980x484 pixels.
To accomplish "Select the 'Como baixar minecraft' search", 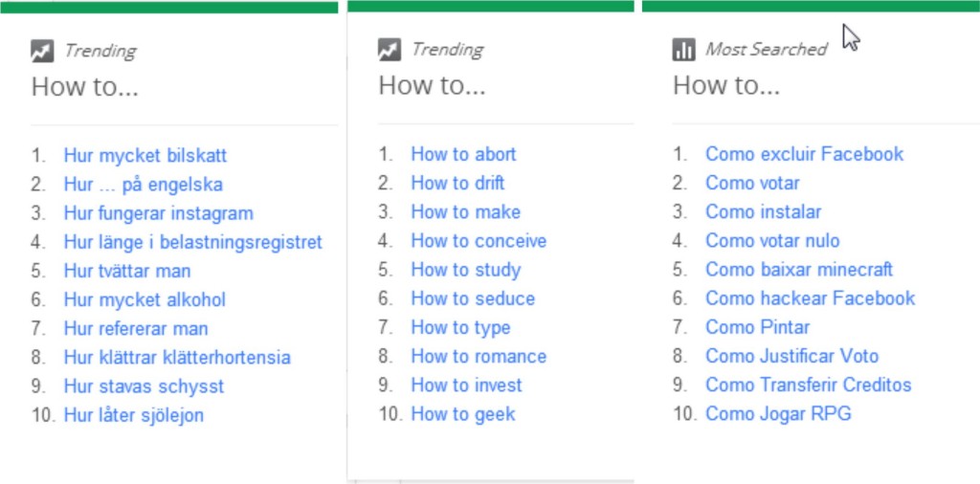I will tap(799, 270).
